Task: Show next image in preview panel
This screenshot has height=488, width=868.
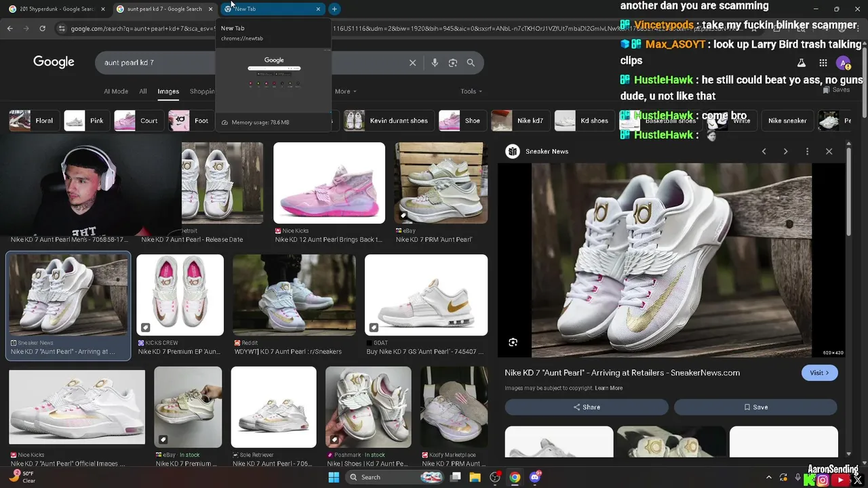Action: [785, 151]
